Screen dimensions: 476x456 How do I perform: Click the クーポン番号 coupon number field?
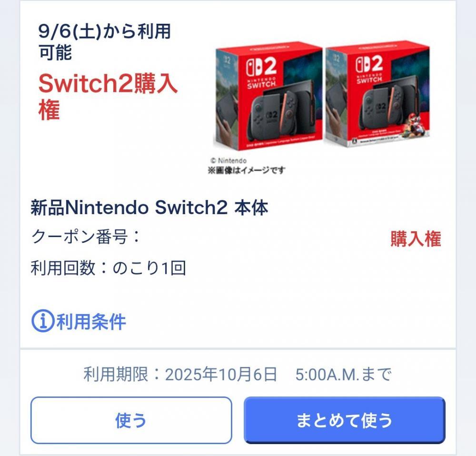(85, 237)
